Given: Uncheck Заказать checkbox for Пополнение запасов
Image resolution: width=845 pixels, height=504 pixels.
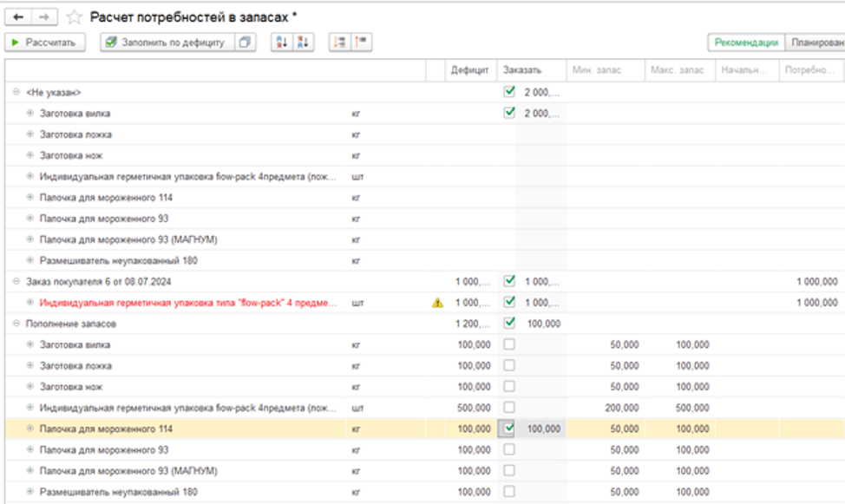Looking at the screenshot, I should pyautogui.click(x=509, y=323).
